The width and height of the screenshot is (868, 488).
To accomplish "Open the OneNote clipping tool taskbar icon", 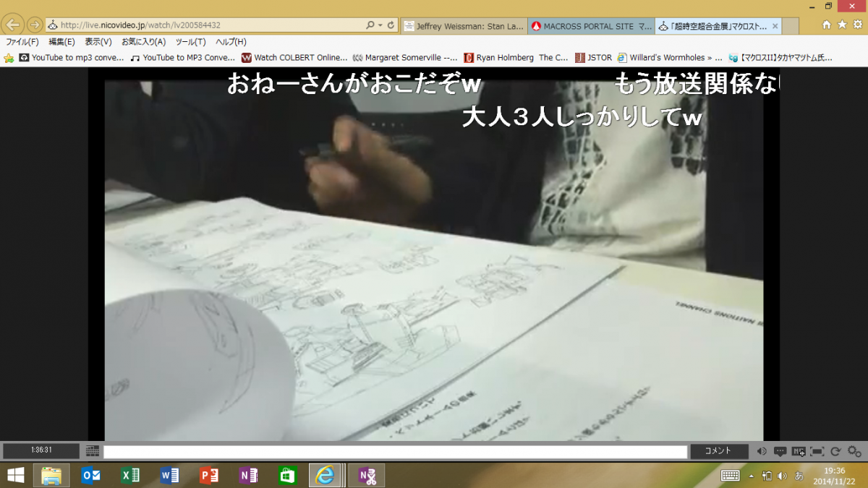I will (367, 475).
